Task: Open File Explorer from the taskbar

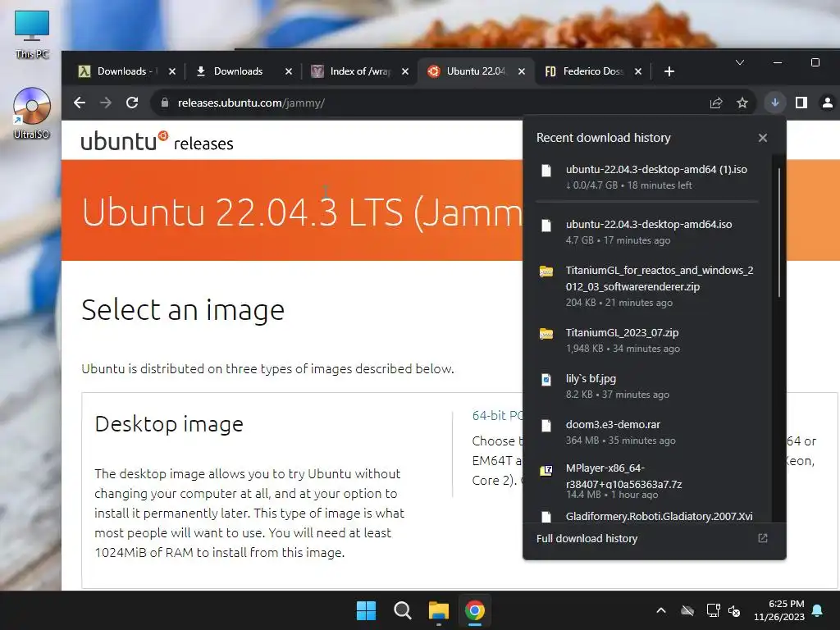Action: pyautogui.click(x=439, y=610)
